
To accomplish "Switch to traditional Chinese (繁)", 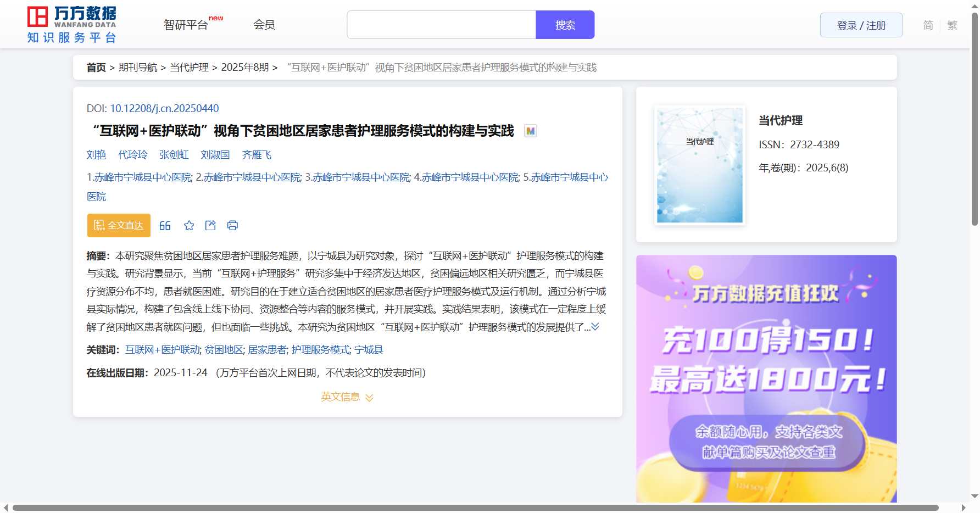I will point(953,25).
